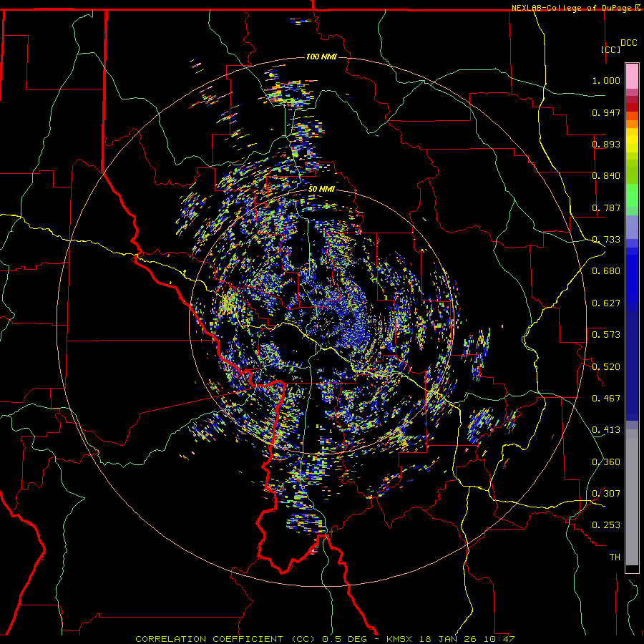The width and height of the screenshot is (644, 644).
Task: Click the 0.413 scale value
Action: pos(606,430)
